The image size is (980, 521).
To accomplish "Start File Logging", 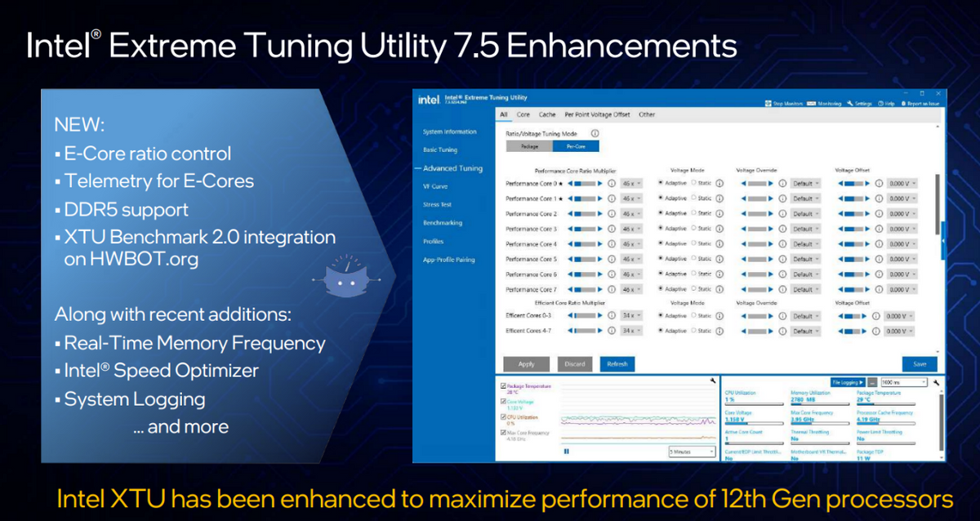I will click(848, 381).
